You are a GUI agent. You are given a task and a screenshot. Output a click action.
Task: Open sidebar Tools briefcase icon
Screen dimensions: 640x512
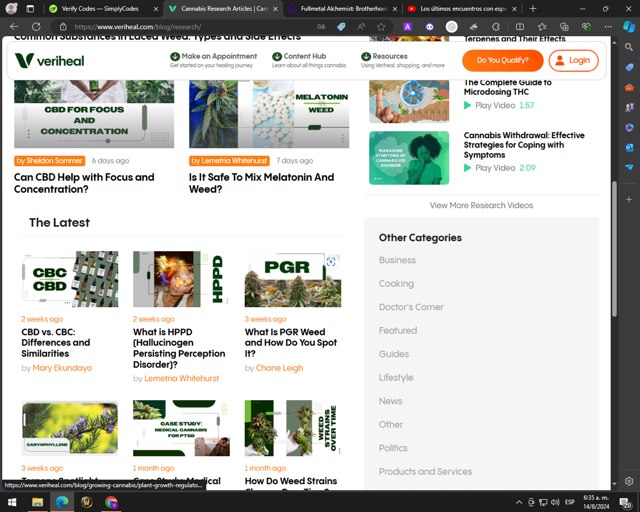(x=629, y=87)
